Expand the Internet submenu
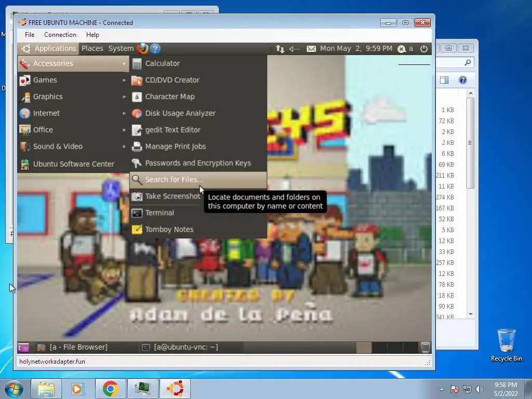The height and width of the screenshot is (399, 532). click(73, 113)
